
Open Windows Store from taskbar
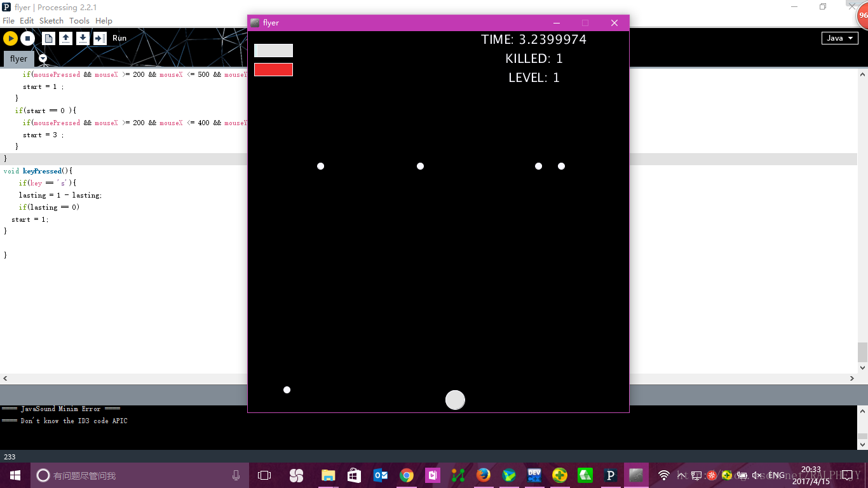point(355,475)
